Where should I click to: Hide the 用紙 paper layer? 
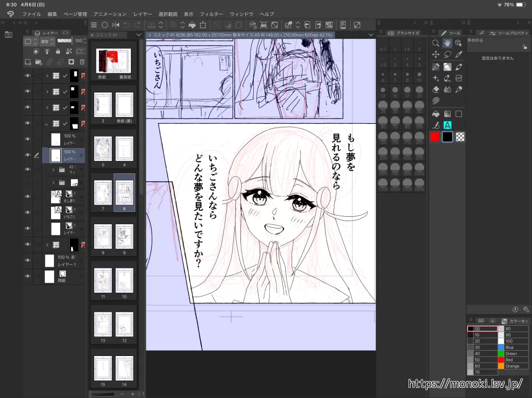(28, 276)
